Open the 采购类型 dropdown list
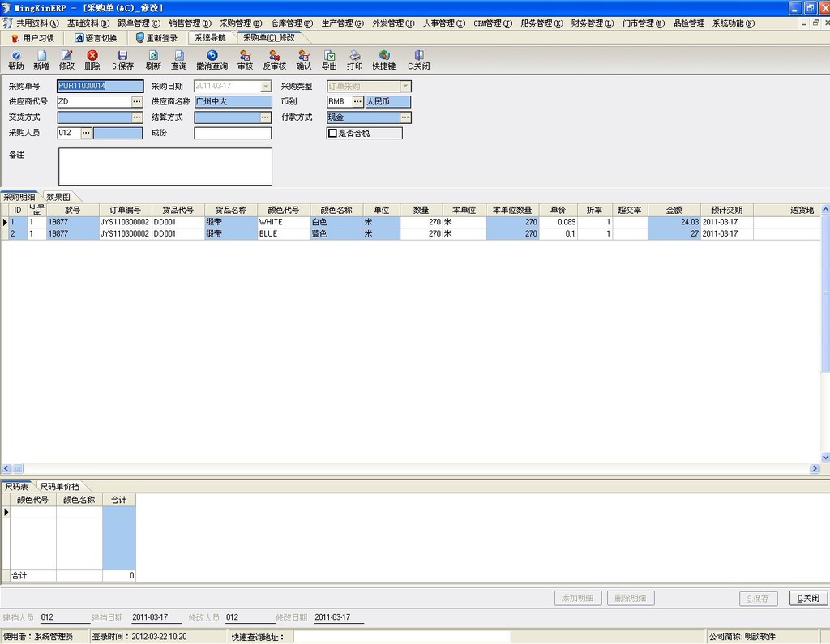830x644 pixels. coord(405,86)
